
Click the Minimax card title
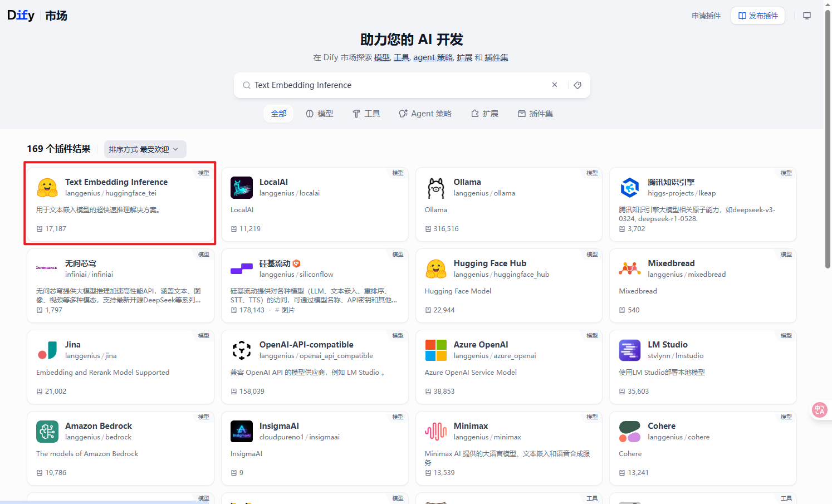[471, 426]
